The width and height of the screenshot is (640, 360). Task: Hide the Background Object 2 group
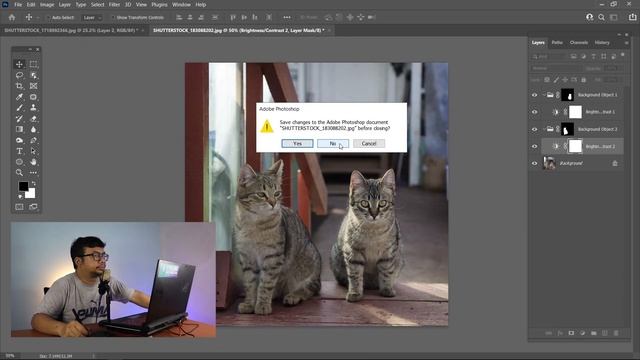click(x=535, y=129)
